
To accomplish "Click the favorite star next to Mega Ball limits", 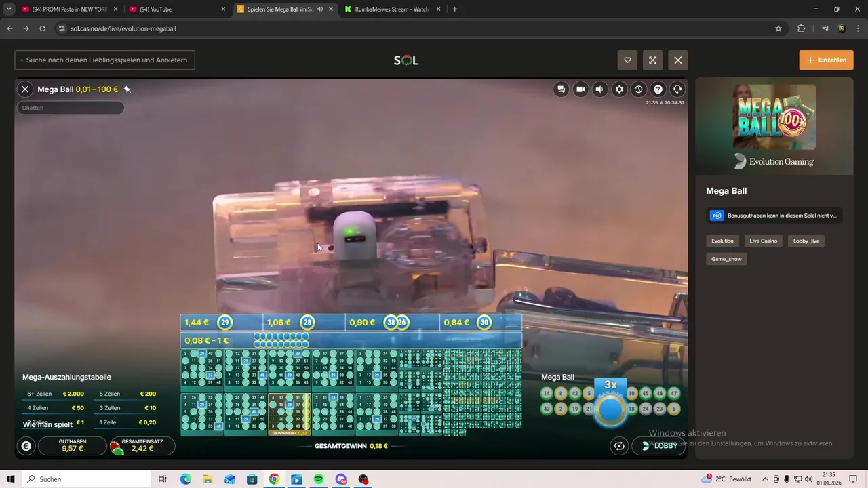I will [x=127, y=89].
